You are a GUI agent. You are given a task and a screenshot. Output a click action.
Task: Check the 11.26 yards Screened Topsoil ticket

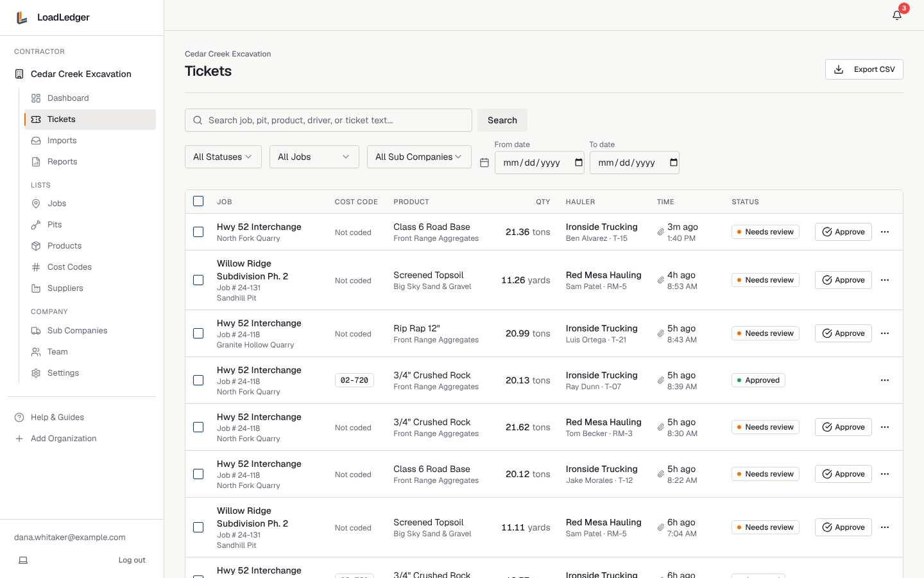(198, 280)
